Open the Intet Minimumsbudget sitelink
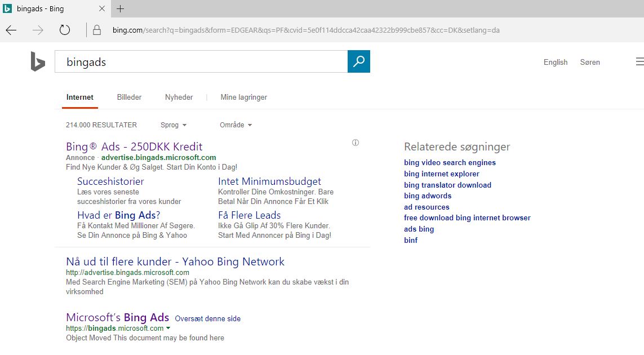The image size is (644, 355). (x=269, y=181)
